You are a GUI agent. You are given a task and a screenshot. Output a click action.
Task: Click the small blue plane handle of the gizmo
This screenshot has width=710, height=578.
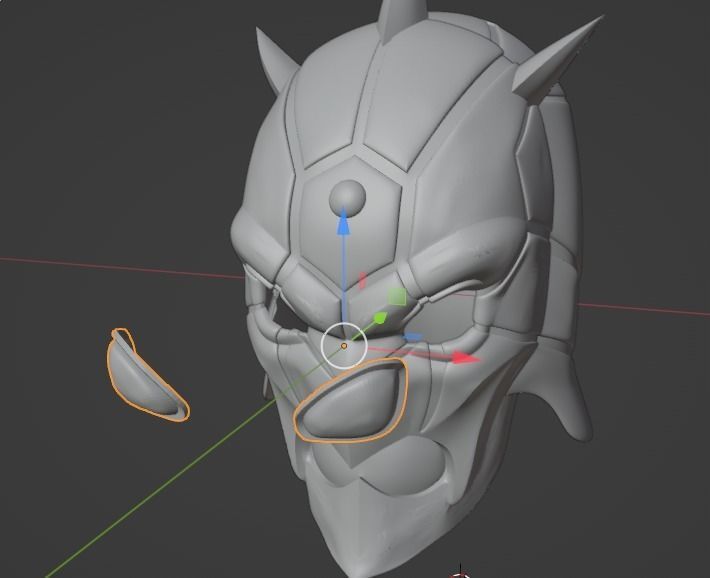[413, 337]
